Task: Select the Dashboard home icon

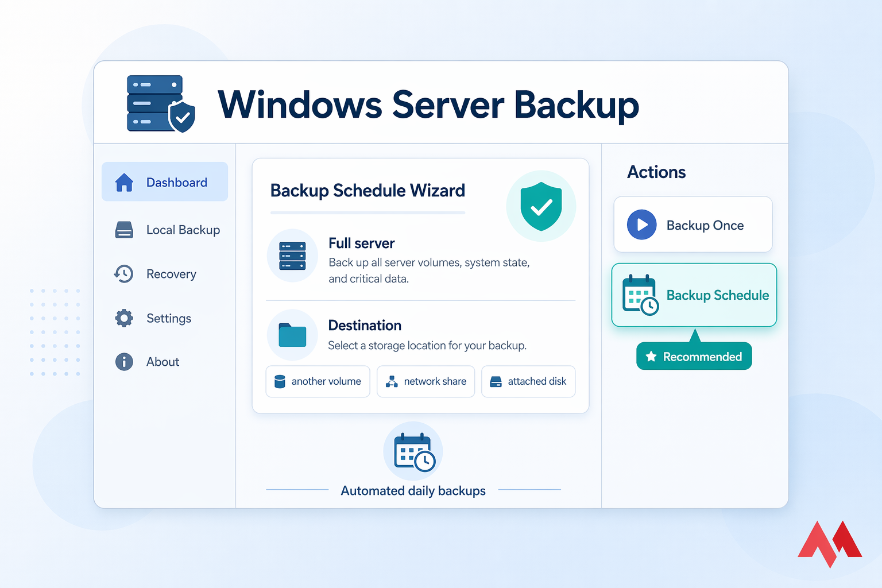Action: [x=124, y=181]
